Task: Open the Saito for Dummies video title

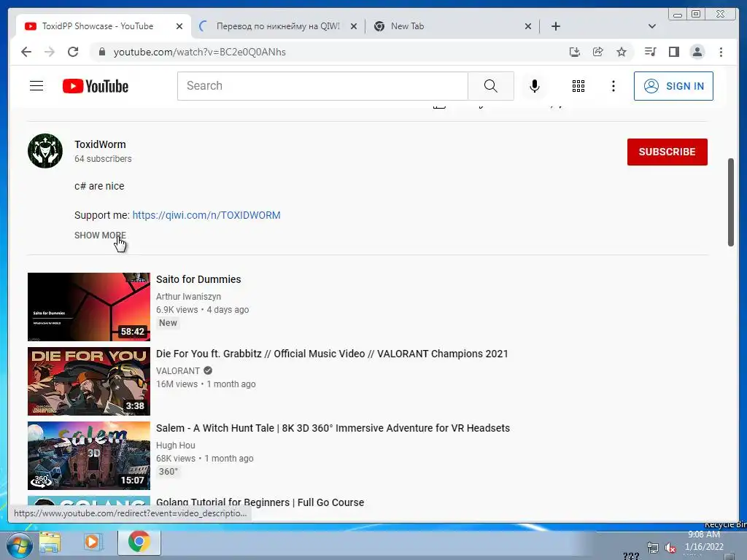Action: pos(198,279)
